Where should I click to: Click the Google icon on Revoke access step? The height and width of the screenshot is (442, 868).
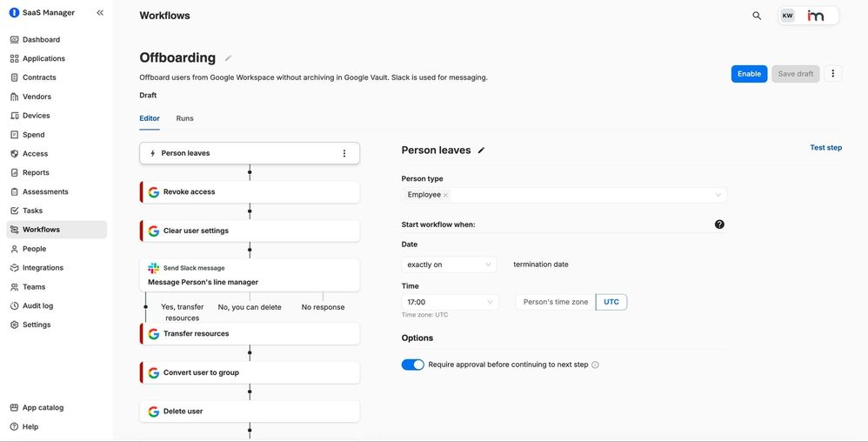click(153, 192)
